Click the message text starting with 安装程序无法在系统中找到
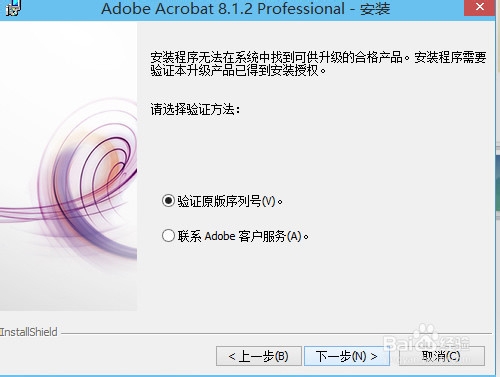The image size is (500, 377). pyautogui.click(x=318, y=64)
